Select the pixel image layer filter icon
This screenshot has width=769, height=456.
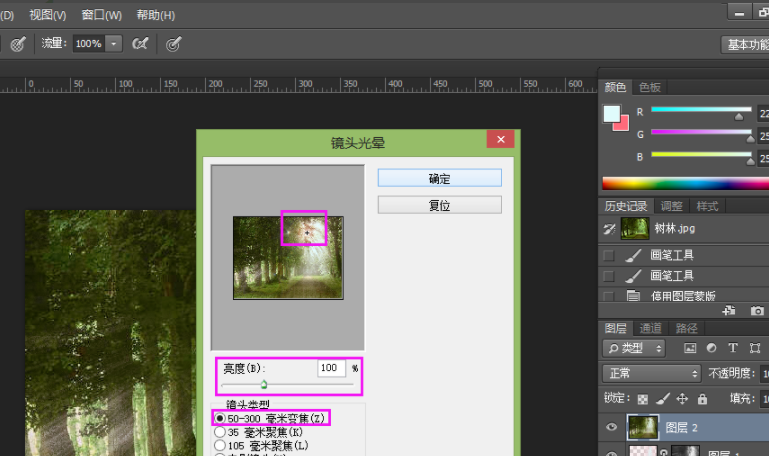tap(689, 349)
